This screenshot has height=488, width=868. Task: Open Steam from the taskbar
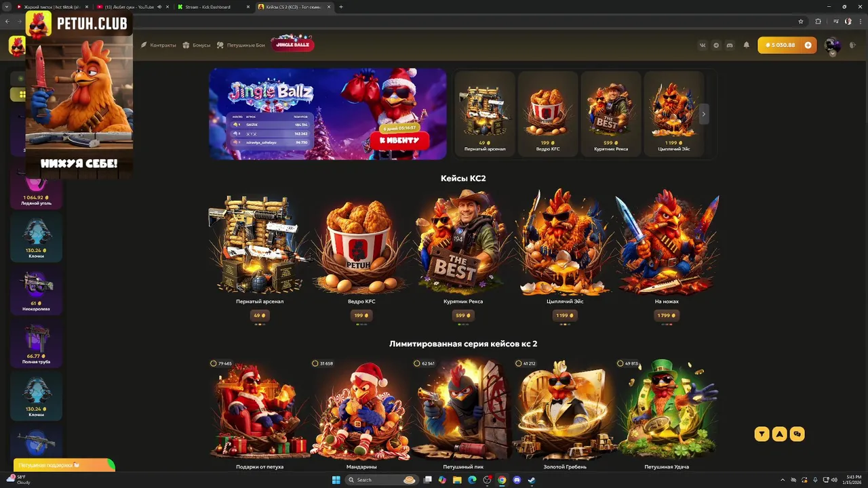pos(531,480)
